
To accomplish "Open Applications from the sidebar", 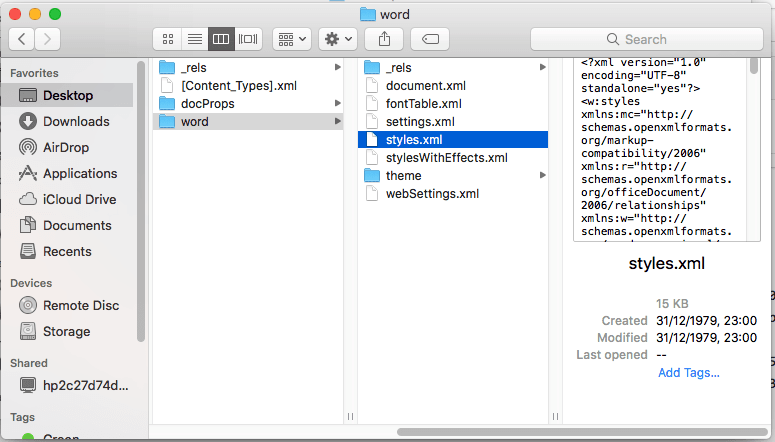I will [x=79, y=173].
